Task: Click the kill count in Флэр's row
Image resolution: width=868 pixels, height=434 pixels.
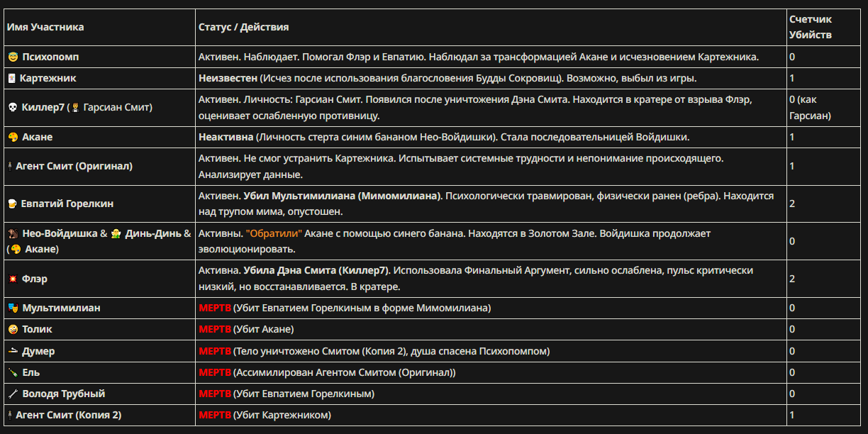Action: tap(792, 279)
